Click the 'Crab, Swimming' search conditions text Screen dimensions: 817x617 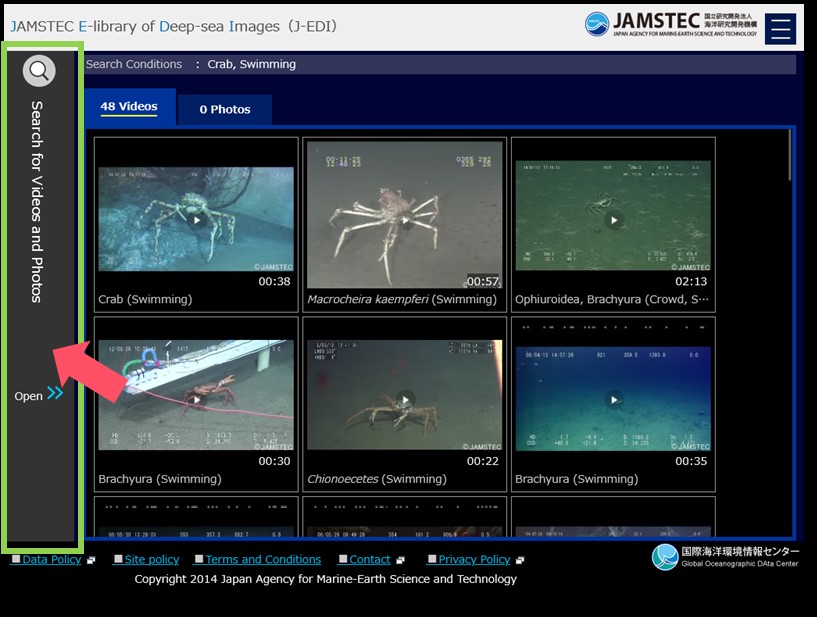point(252,64)
